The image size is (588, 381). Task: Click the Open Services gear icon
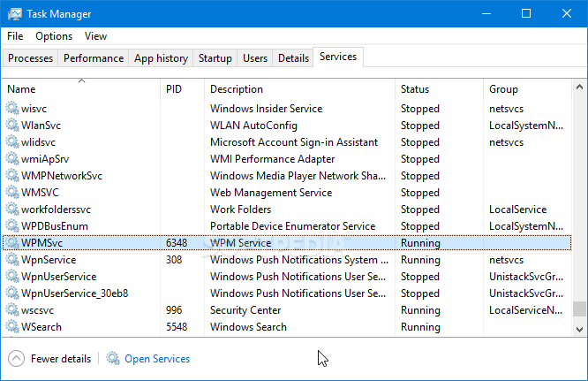click(112, 358)
